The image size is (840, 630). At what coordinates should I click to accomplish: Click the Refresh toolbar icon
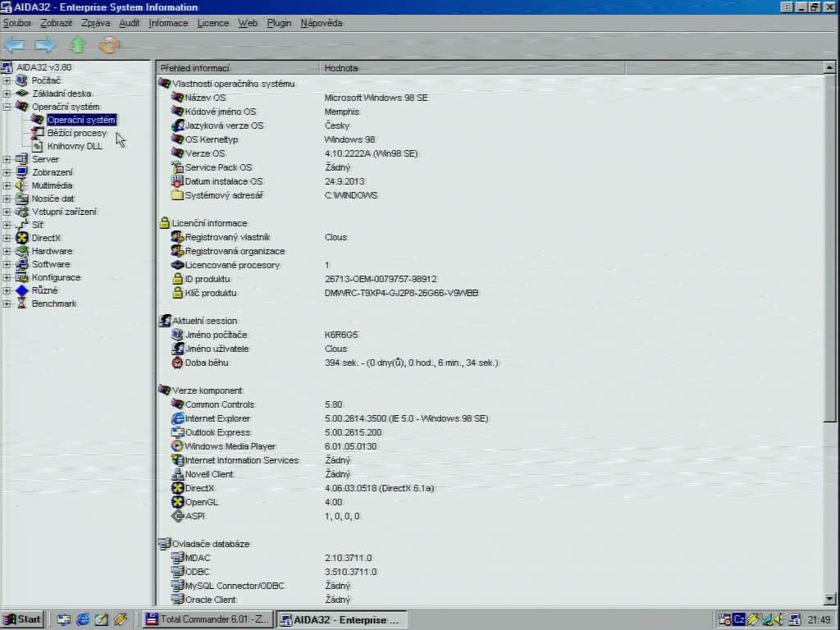point(109,45)
